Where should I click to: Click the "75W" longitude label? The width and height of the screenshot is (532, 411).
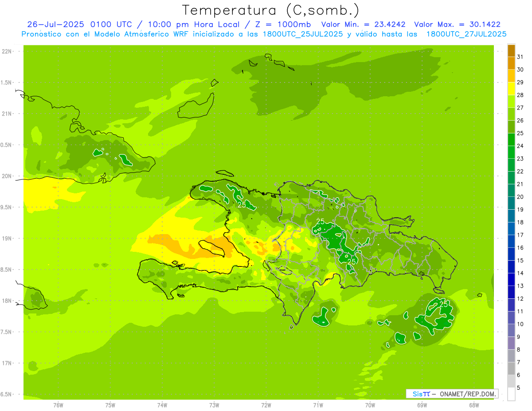click(x=110, y=405)
